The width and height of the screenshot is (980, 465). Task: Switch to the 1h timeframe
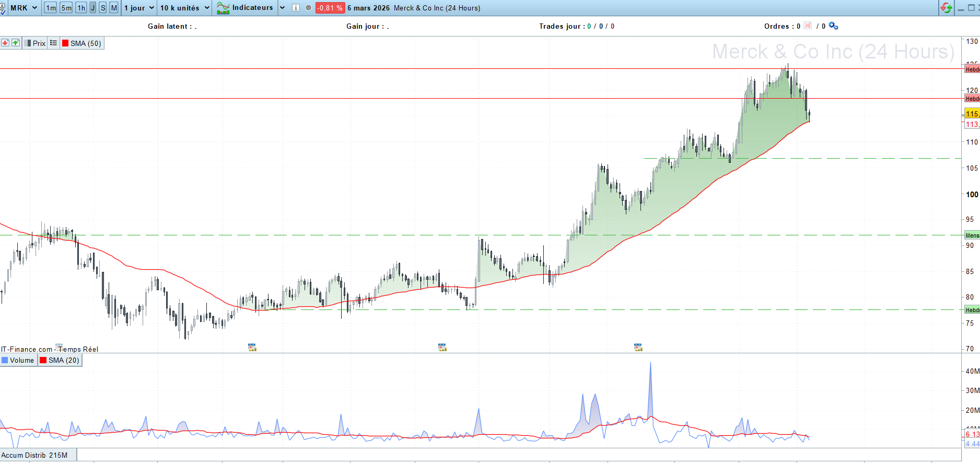(x=81, y=8)
